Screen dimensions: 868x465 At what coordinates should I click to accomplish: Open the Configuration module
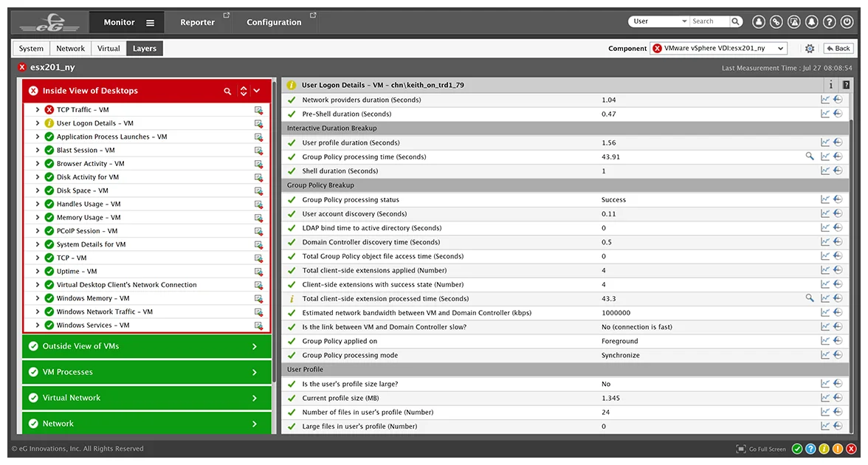(274, 22)
